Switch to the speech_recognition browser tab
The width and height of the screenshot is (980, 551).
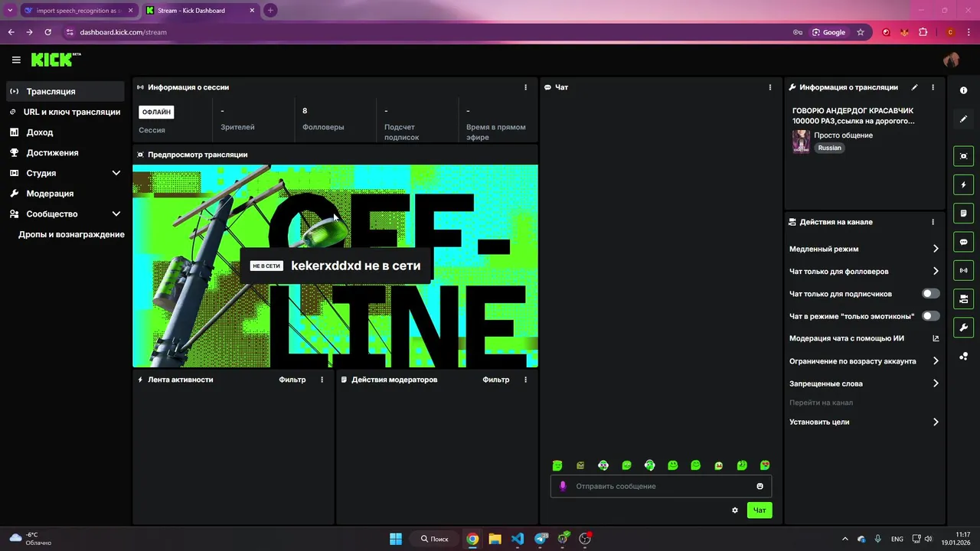pyautogui.click(x=78, y=11)
